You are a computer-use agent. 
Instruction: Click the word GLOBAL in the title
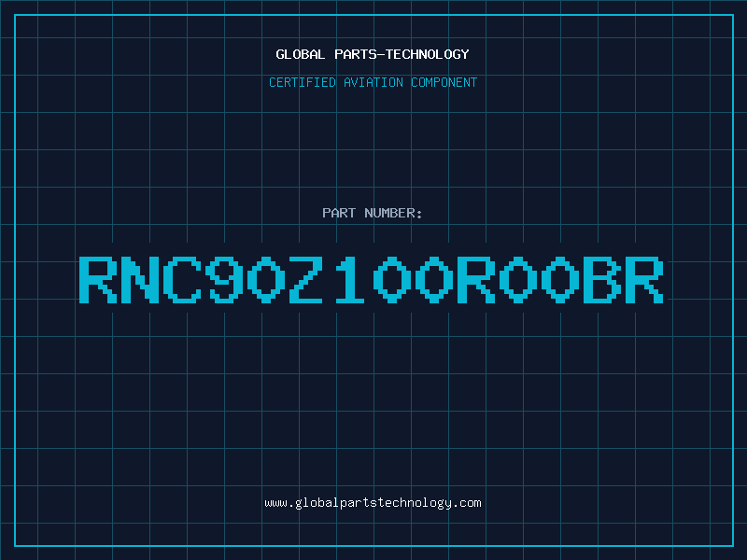click(x=300, y=54)
